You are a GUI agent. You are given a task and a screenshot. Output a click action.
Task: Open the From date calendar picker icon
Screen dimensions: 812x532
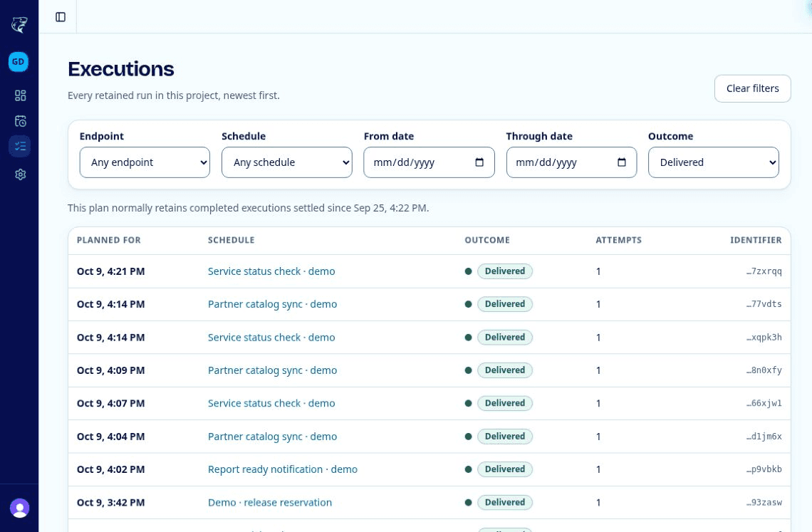[x=479, y=162]
